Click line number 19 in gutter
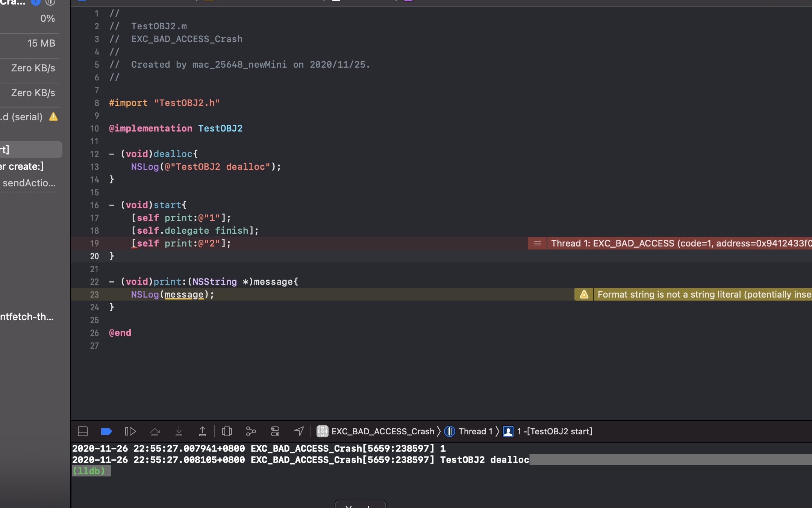 [x=94, y=243]
